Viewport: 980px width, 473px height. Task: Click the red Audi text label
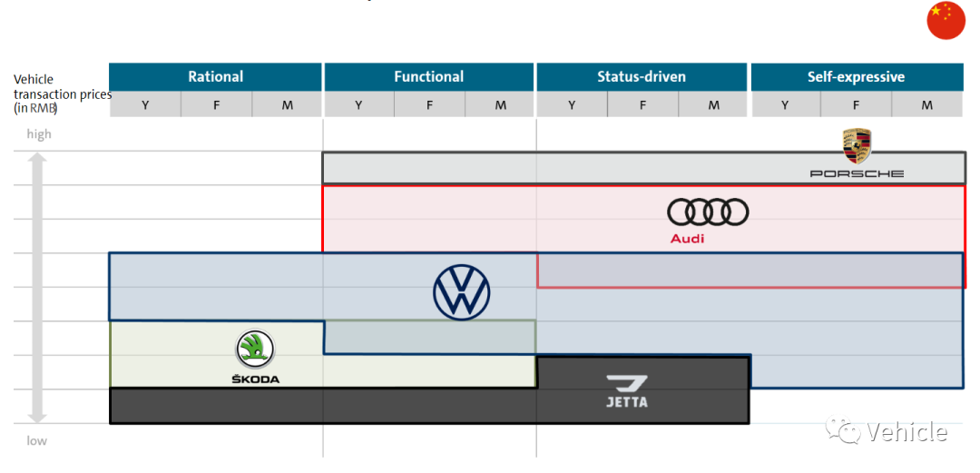pyautogui.click(x=687, y=239)
